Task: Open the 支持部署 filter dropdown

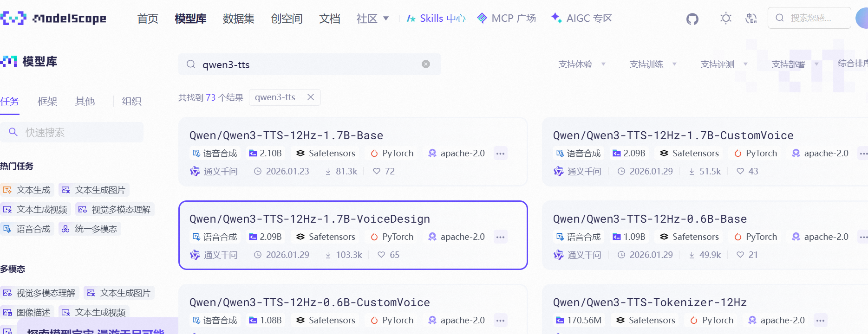Action: (795, 64)
